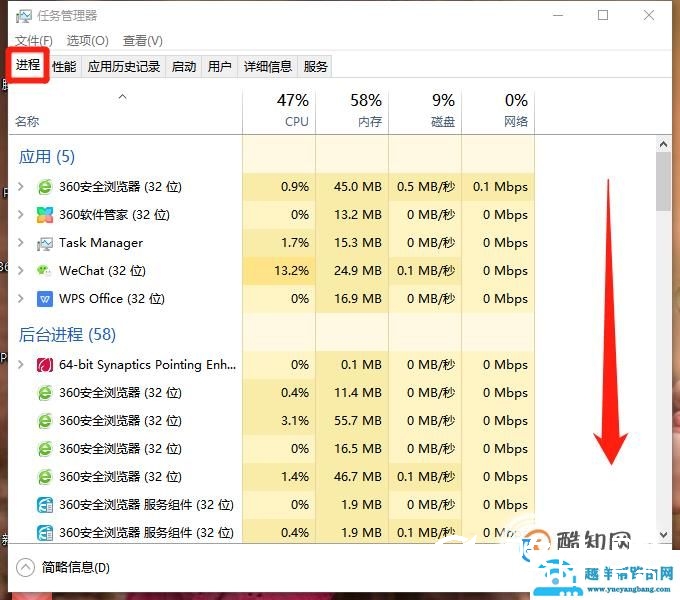The width and height of the screenshot is (680, 600).
Task: Click the 46.7 MB memory value
Action: coord(358,477)
